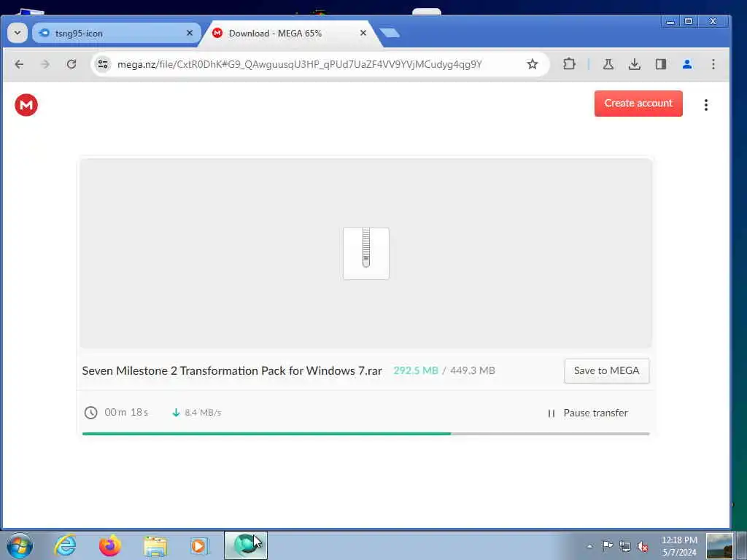
Task: Show Chrome downloads tray
Action: coord(634,64)
